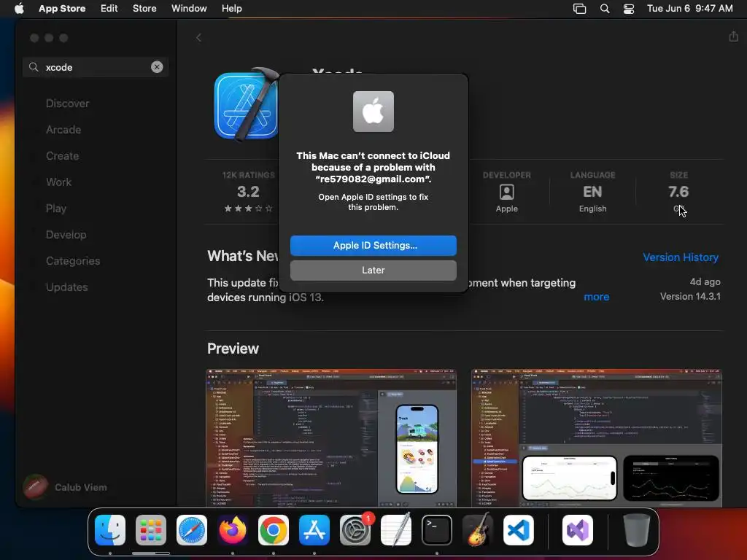Open the Window menu
Image resolution: width=747 pixels, height=560 pixels.
point(189,9)
